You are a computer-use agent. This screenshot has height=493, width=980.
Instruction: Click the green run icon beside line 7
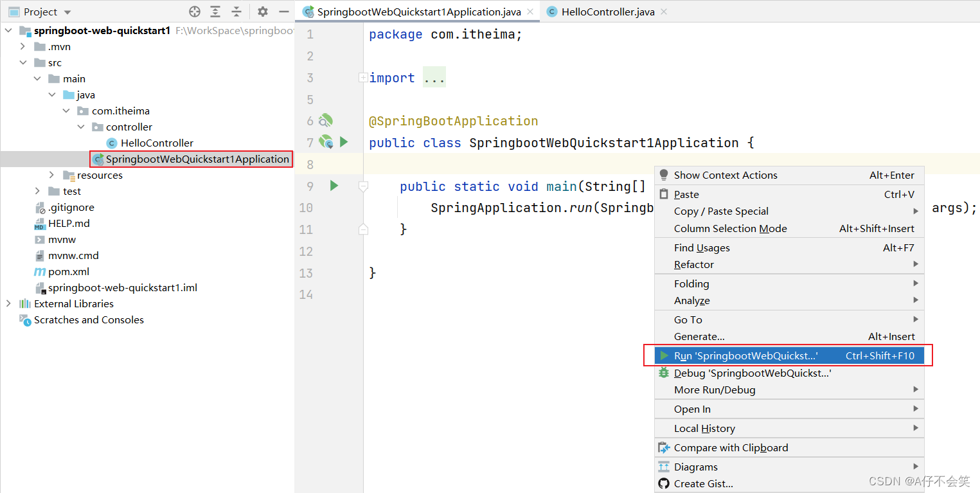(345, 142)
